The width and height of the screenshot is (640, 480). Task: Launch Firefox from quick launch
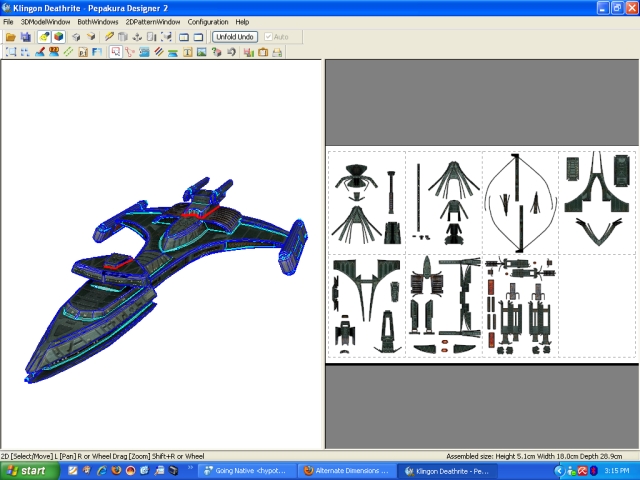point(116,471)
